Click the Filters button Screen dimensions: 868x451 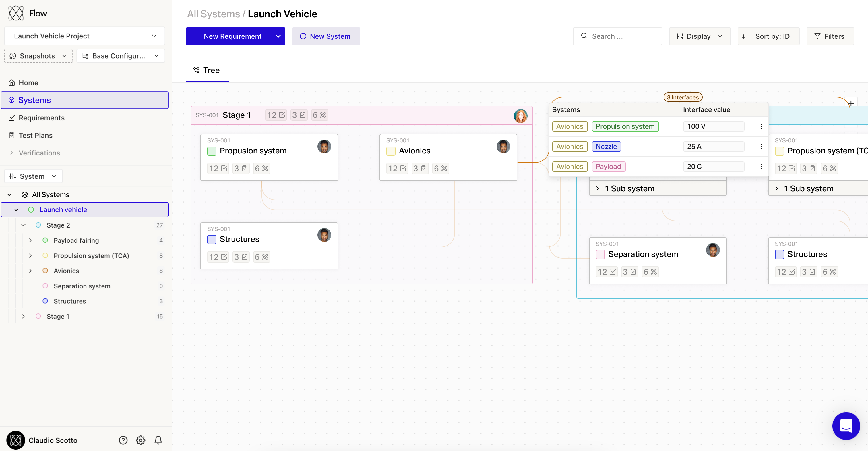[x=830, y=36]
